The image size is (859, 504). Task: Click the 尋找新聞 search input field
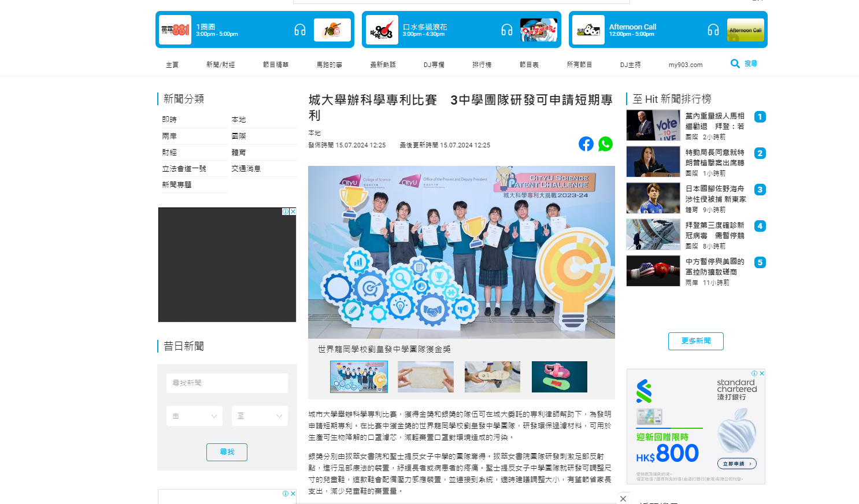(x=227, y=383)
